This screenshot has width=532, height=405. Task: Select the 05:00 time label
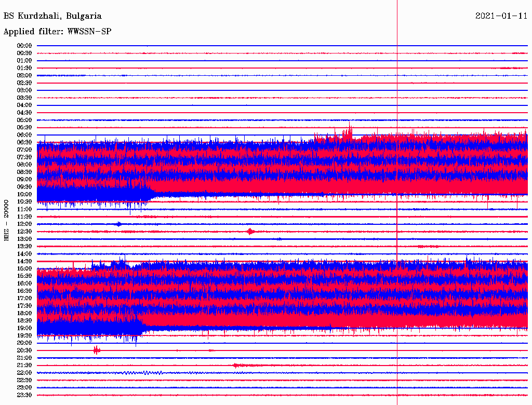(24, 120)
